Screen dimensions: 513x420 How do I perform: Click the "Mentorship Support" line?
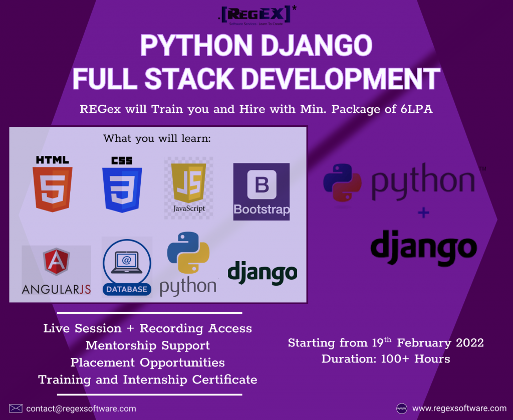tap(148, 346)
